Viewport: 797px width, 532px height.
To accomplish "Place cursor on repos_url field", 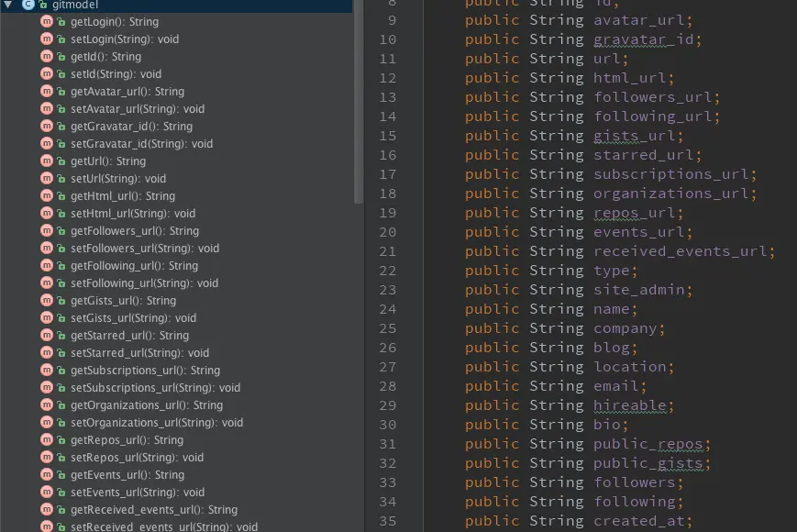I will [x=634, y=213].
